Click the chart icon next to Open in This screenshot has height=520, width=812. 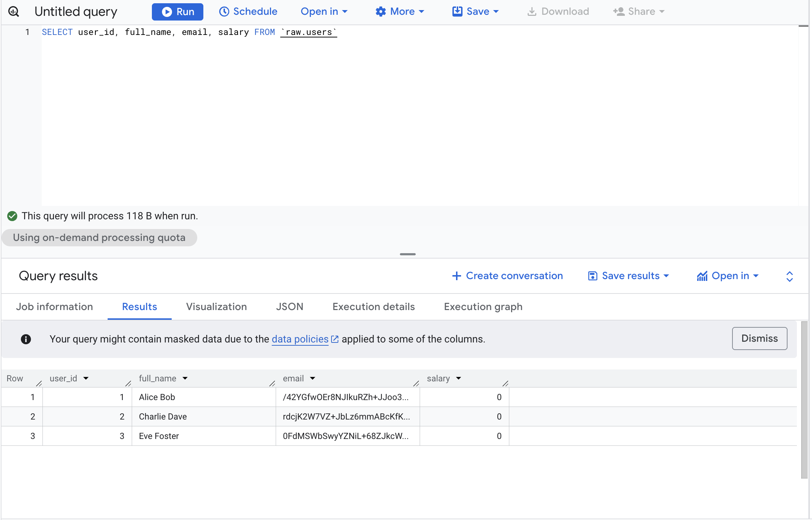[x=702, y=276]
